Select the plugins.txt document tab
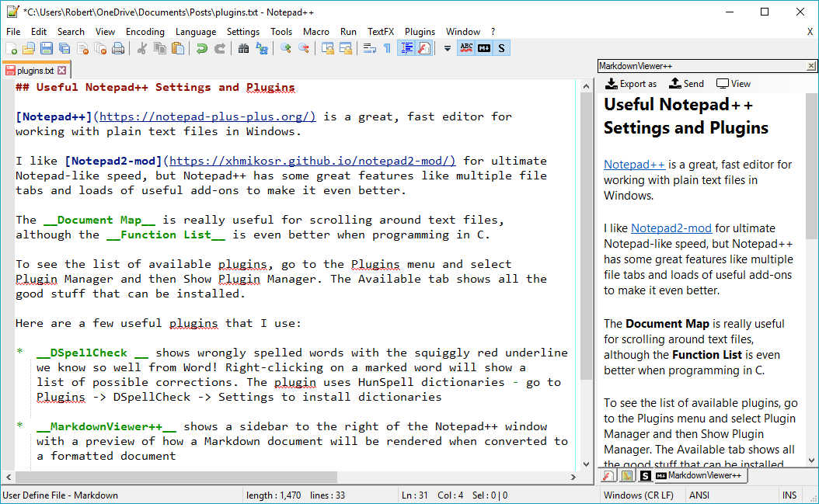The image size is (819, 504). click(36, 70)
